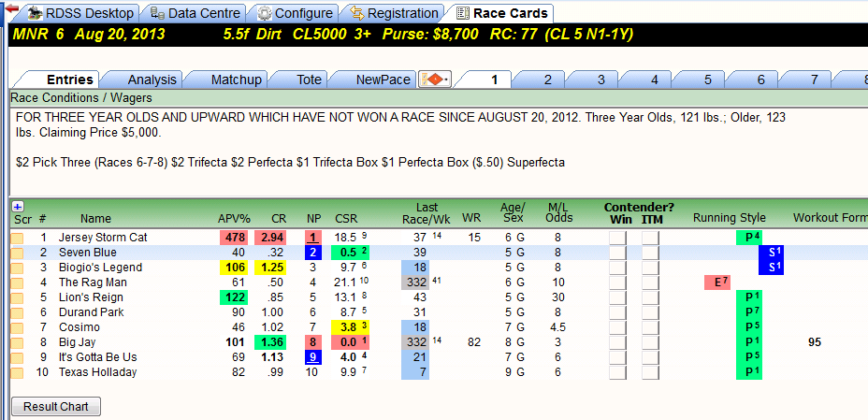Select the horse name It's Gotta Be Us

(x=97, y=357)
